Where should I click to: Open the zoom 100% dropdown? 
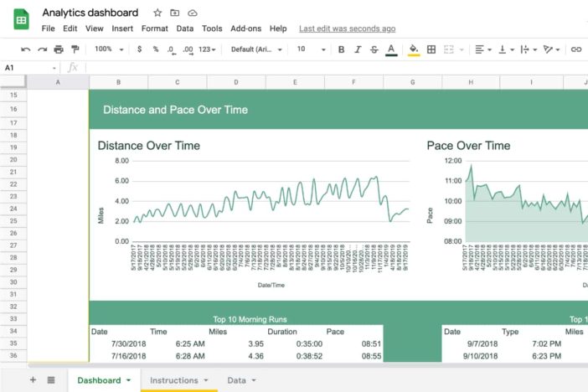109,49
